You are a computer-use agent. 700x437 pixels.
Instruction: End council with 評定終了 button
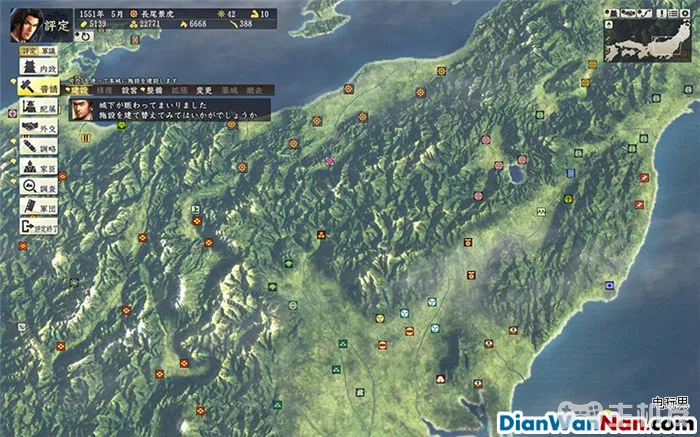(x=38, y=226)
